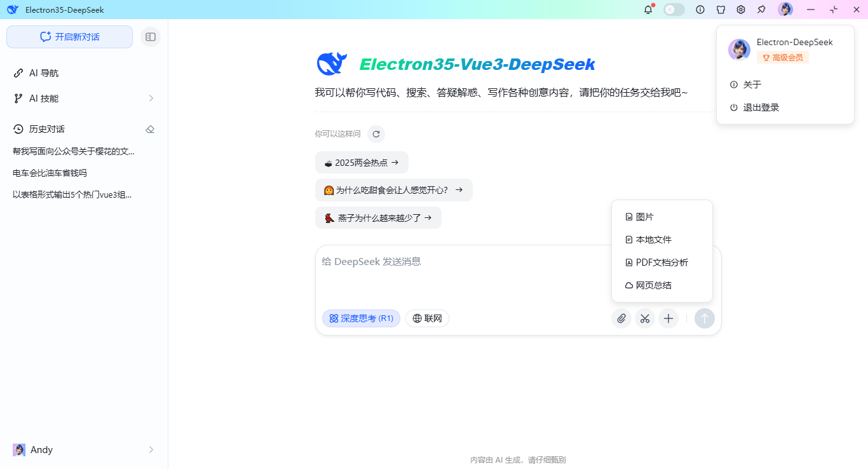Image resolution: width=868 pixels, height=469 pixels.
Task: Click the Electron-DeepSeek name in popup
Action: (794, 42)
